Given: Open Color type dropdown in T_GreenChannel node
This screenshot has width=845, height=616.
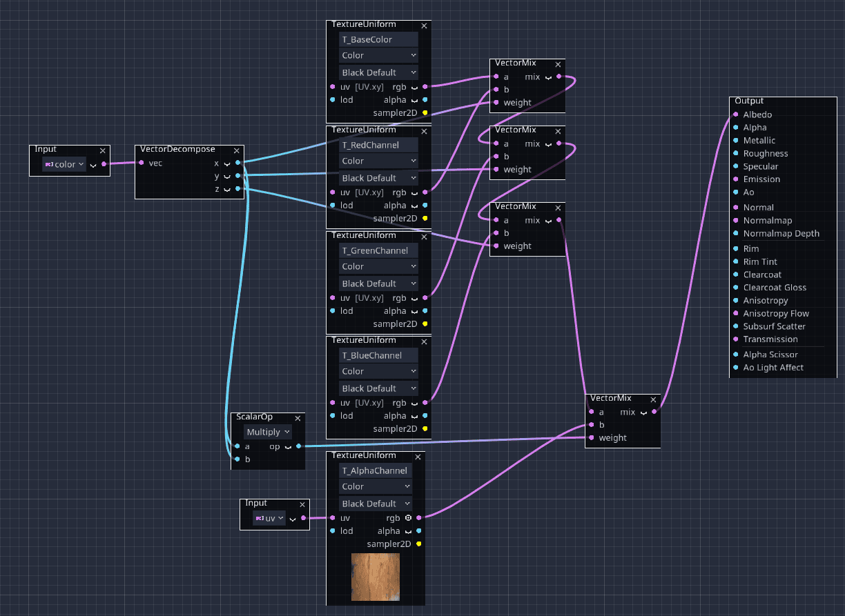Looking at the screenshot, I should (x=378, y=266).
